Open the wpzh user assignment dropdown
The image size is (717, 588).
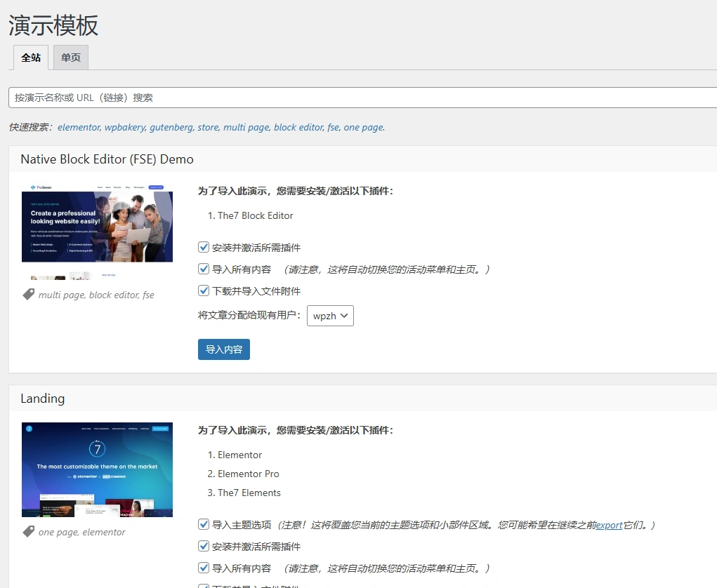tap(330, 316)
